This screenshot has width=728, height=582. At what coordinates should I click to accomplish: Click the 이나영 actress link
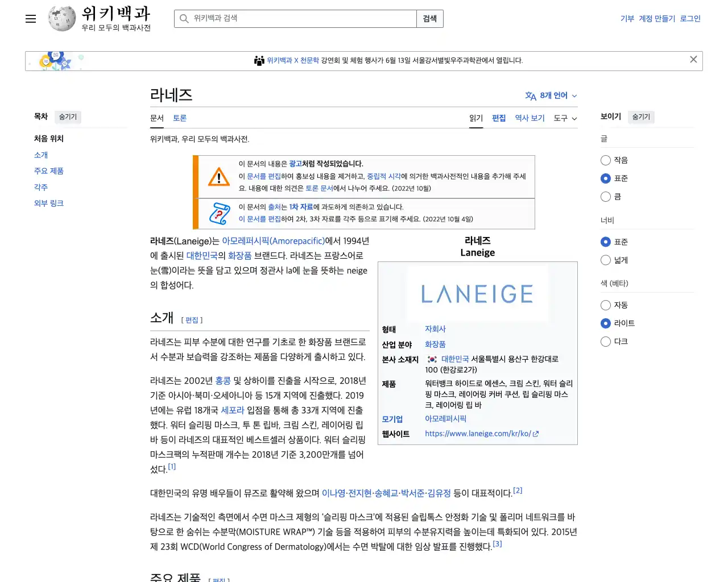pyautogui.click(x=334, y=493)
